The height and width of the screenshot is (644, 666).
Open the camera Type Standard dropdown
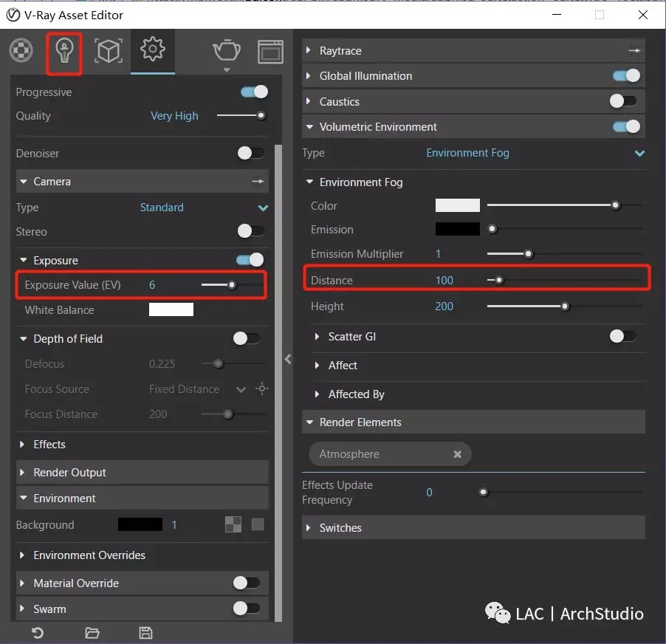click(x=204, y=208)
